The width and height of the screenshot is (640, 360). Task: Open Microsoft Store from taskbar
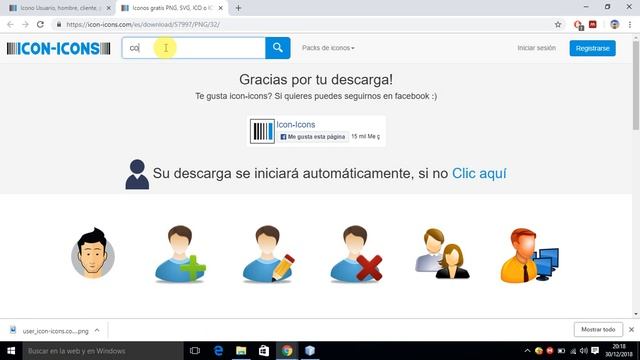pos(264,351)
